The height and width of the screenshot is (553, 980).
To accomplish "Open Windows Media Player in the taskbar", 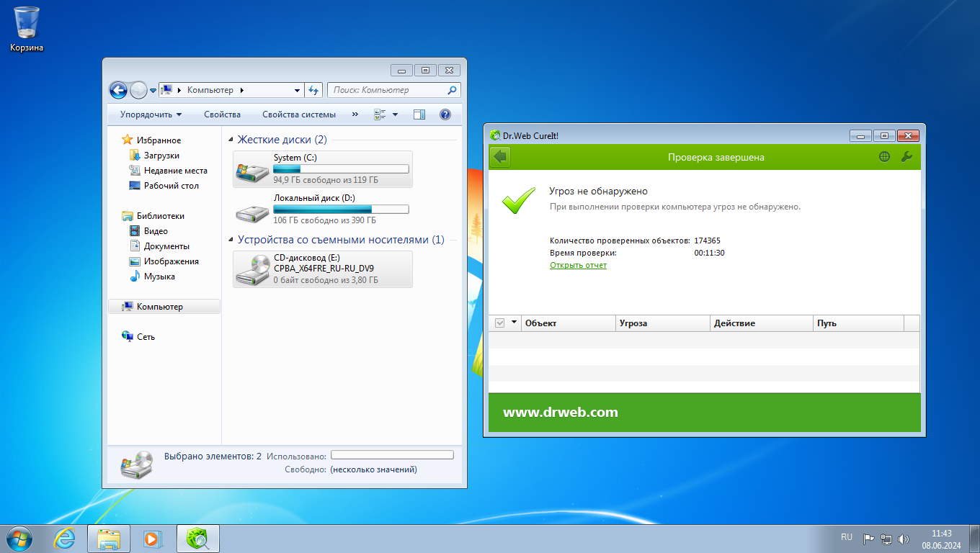I will (x=153, y=539).
